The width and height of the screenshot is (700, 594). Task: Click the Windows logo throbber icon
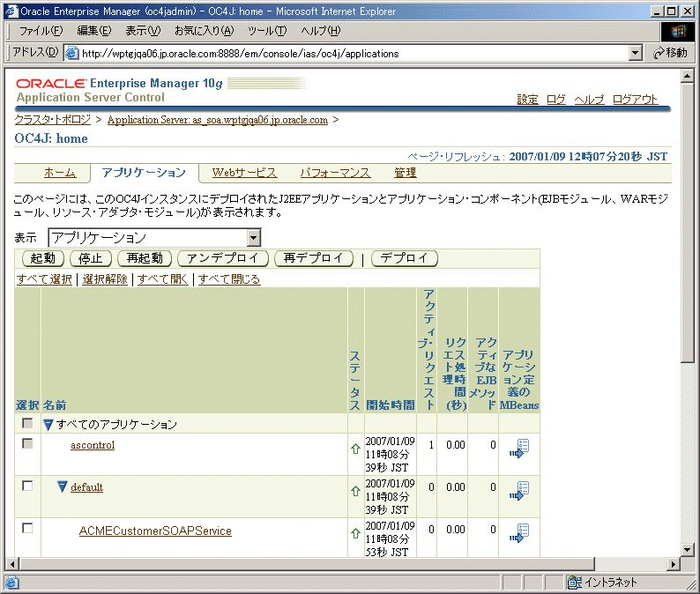[x=678, y=31]
